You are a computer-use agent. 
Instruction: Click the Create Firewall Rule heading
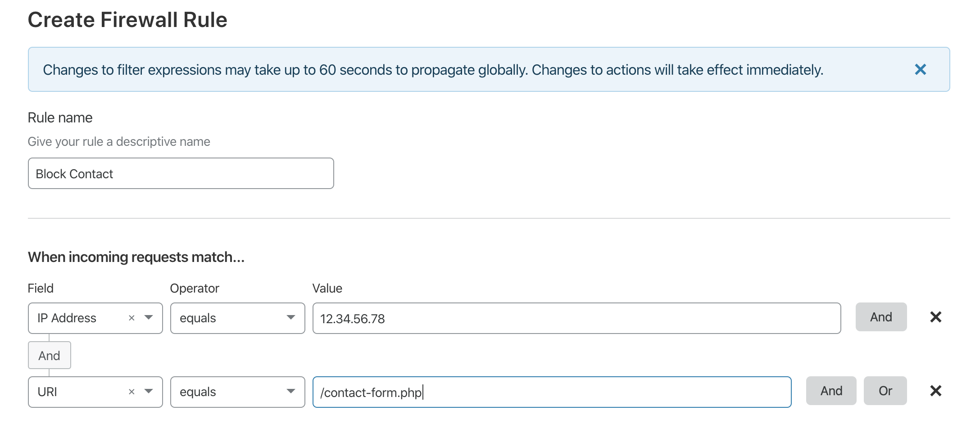127,20
